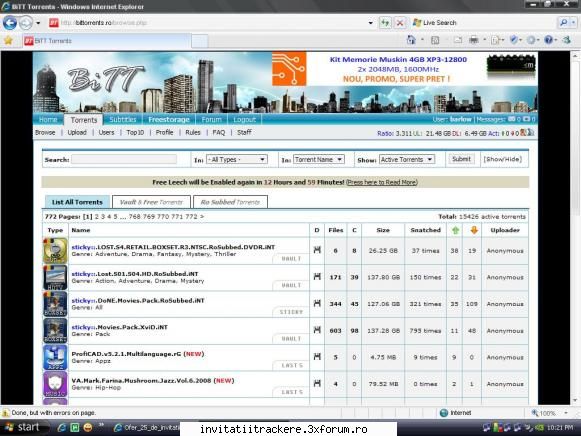Open the Forum site tab
Screen dimensions: 581x436
pyautogui.click(x=211, y=120)
